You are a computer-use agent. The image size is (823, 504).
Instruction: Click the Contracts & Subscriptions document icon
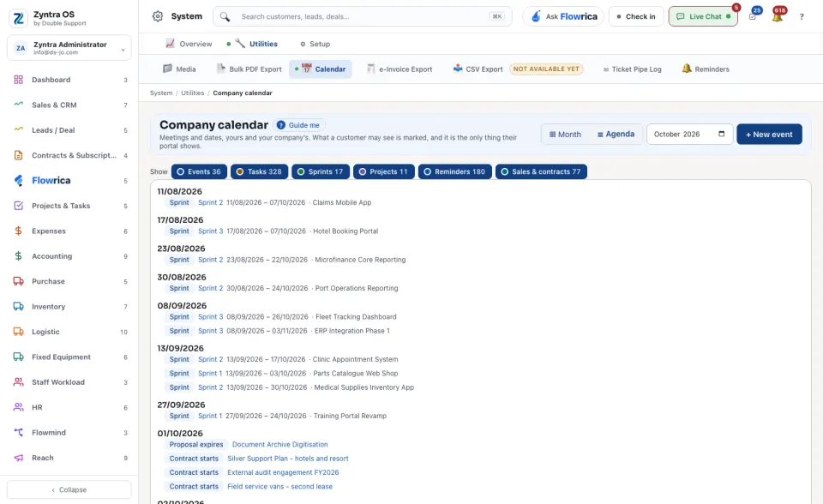coord(18,155)
